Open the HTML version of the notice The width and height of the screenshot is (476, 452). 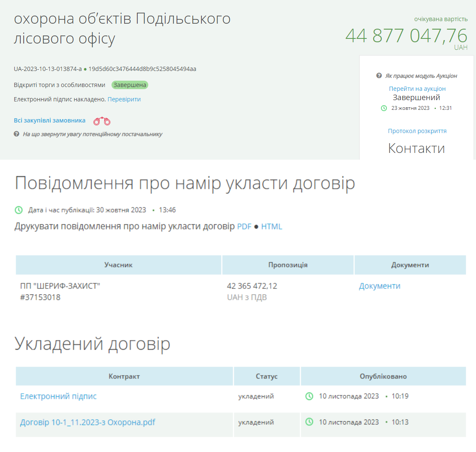pyautogui.click(x=272, y=226)
